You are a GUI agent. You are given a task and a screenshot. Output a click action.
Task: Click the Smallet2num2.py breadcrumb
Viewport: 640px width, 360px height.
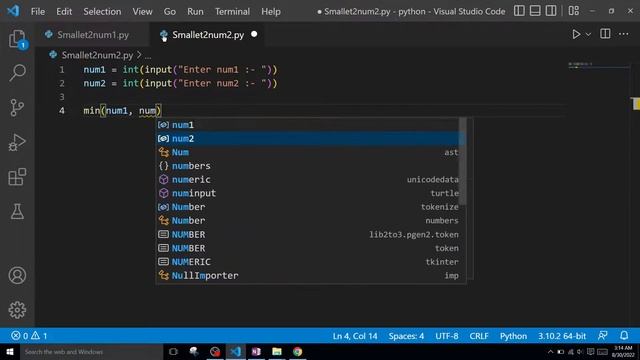coord(97,55)
